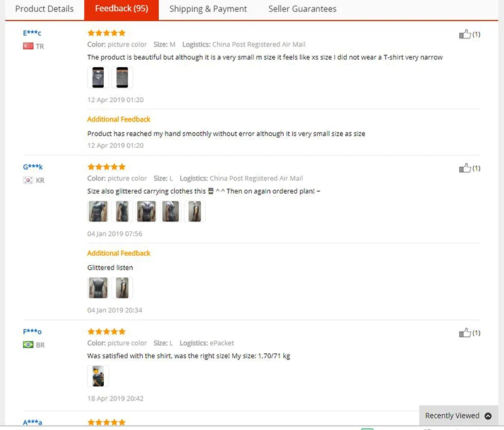Expand the Recently Viewed panel arrow

[488, 416]
